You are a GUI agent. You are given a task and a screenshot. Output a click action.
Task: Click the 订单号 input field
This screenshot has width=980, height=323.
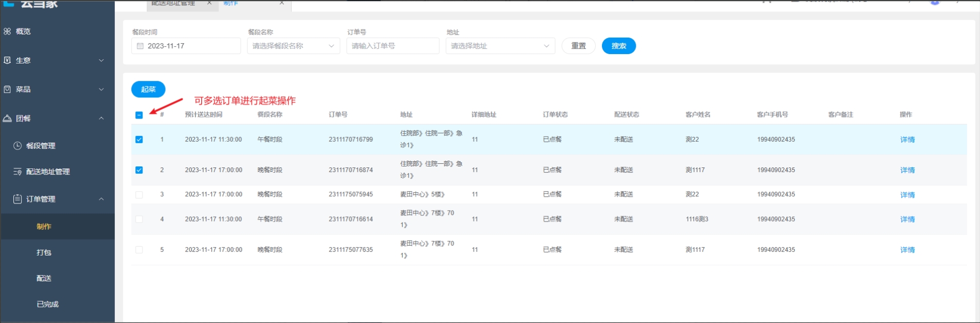tap(393, 46)
